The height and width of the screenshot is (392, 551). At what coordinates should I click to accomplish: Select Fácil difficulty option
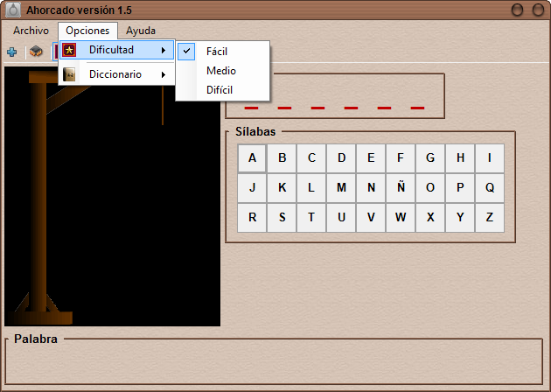(x=217, y=52)
